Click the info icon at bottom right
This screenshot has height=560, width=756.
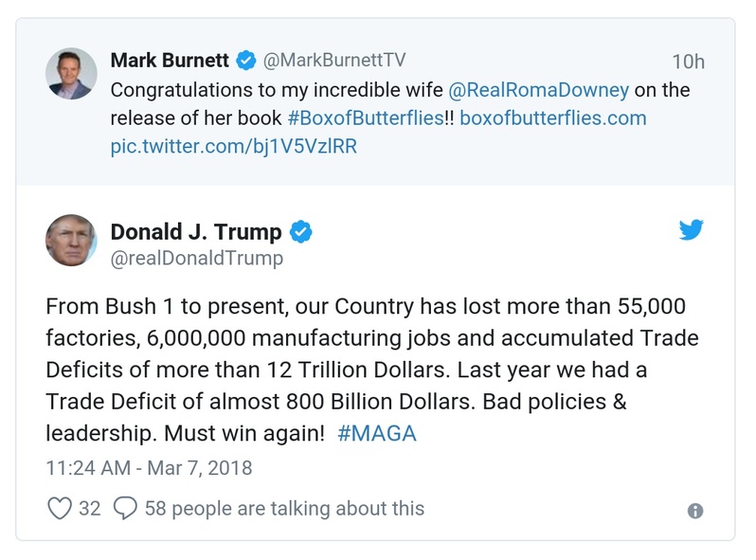[x=695, y=511]
